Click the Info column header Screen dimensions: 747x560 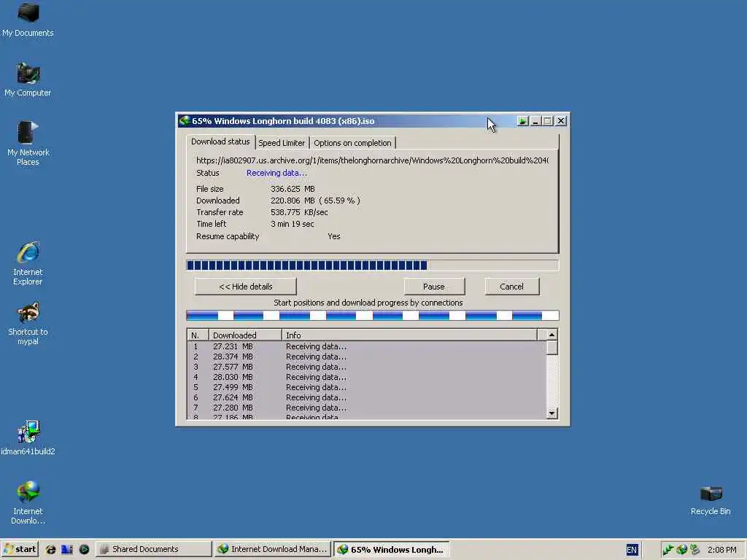click(x=410, y=335)
